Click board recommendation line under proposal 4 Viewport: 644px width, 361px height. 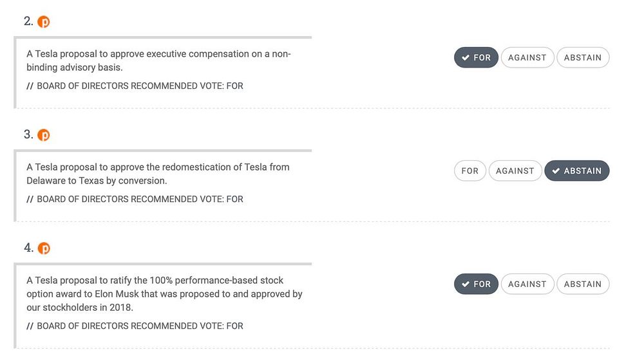pos(135,326)
